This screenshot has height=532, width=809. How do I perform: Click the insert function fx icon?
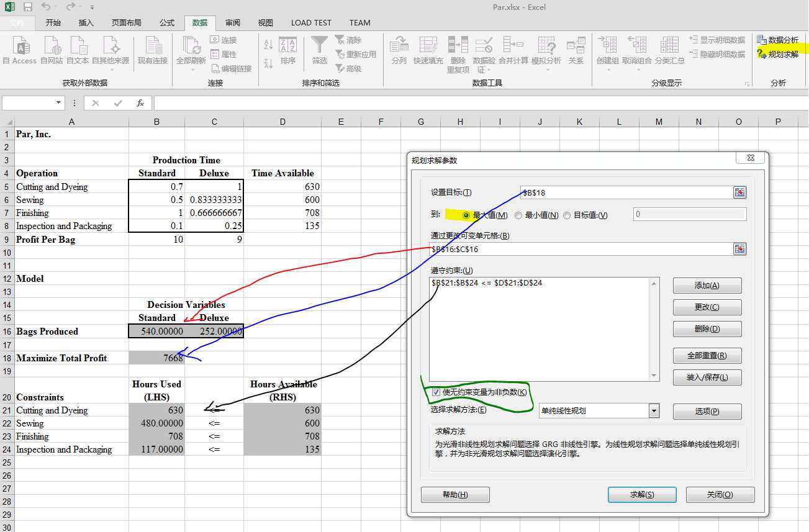coord(140,103)
